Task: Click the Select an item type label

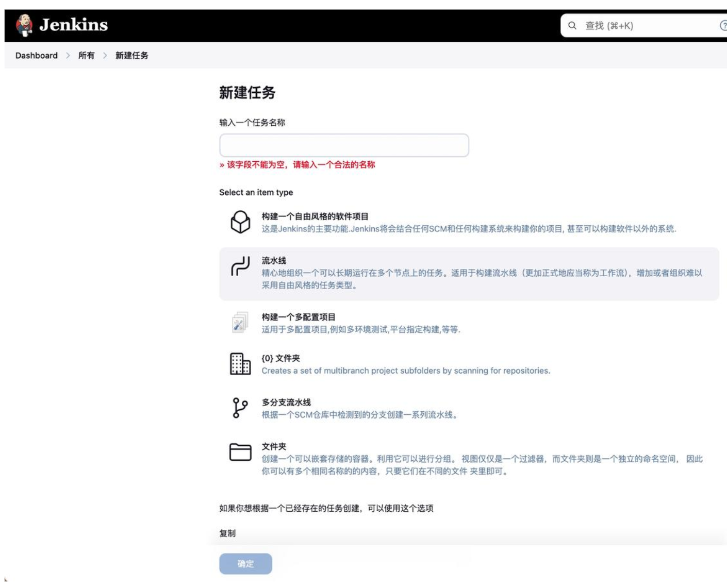Action: 256,192
